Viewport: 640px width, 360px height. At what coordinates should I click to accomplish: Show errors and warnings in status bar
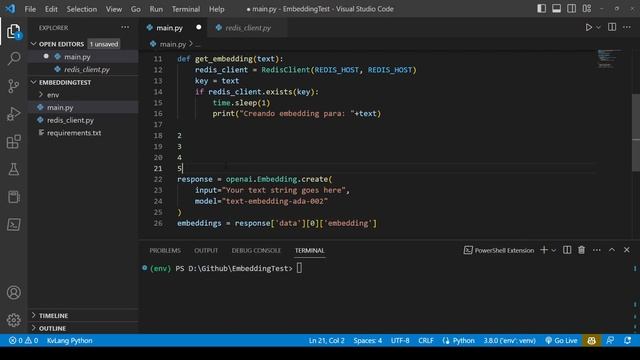tap(24, 340)
